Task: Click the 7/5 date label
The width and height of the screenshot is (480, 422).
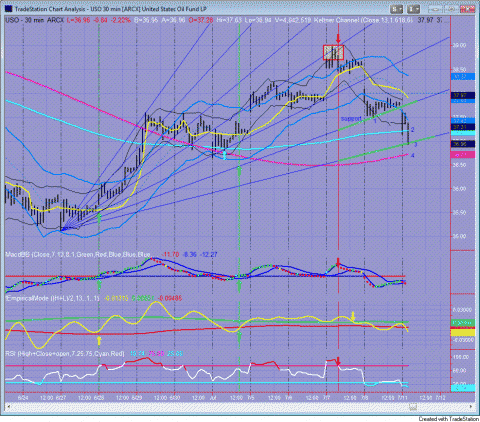Action: [251, 398]
